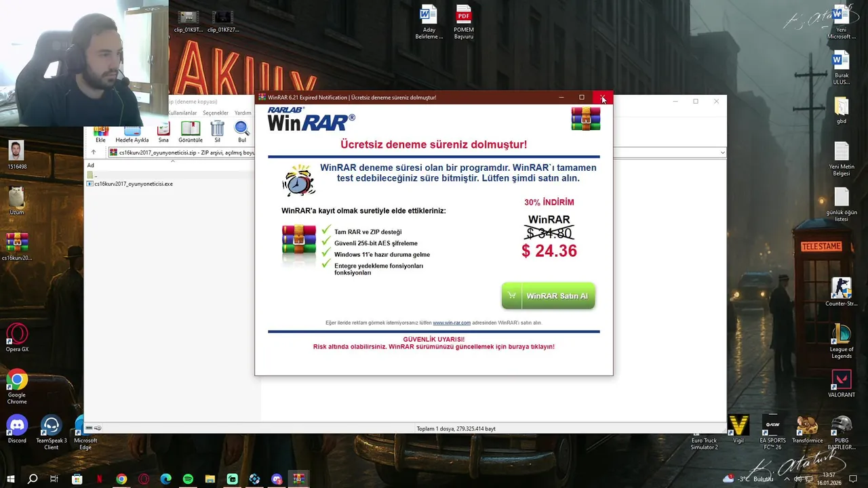Viewport: 868px width, 488px height.
Task: Click the discounted $ 24.36 price
Action: pyautogui.click(x=549, y=251)
